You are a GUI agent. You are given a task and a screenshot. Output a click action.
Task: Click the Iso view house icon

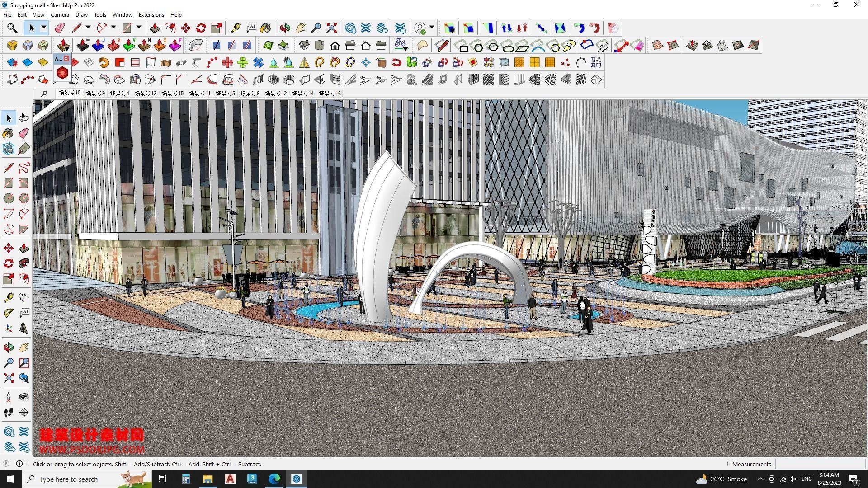tap(304, 45)
